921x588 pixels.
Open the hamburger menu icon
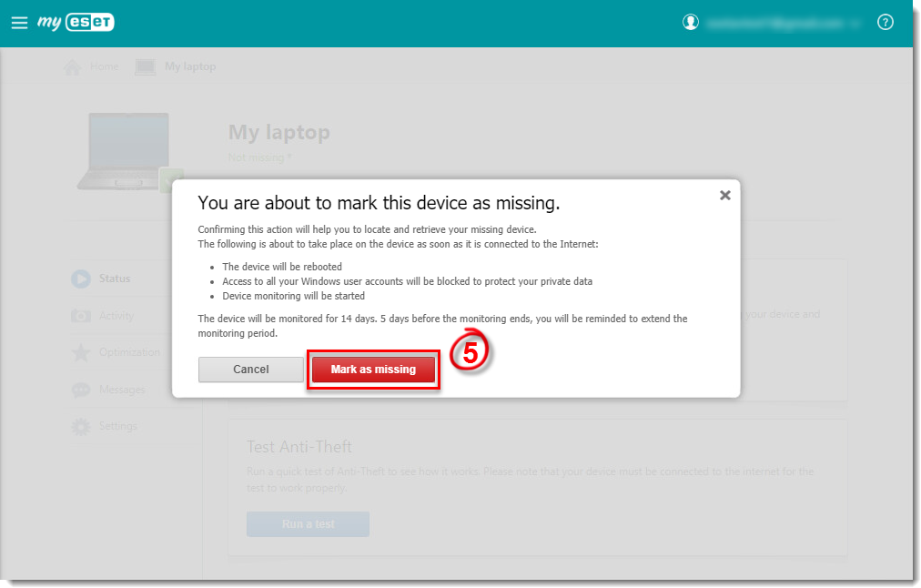click(x=19, y=23)
